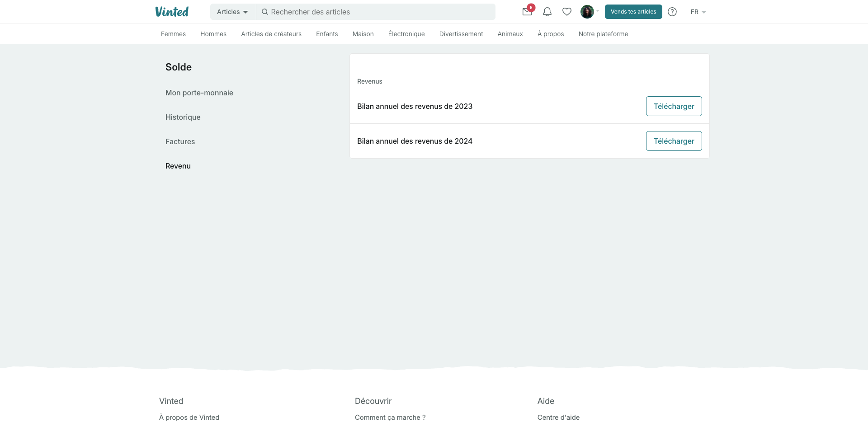Image resolution: width=868 pixels, height=422 pixels.
Task: Go to Historique section
Action: pyautogui.click(x=183, y=117)
